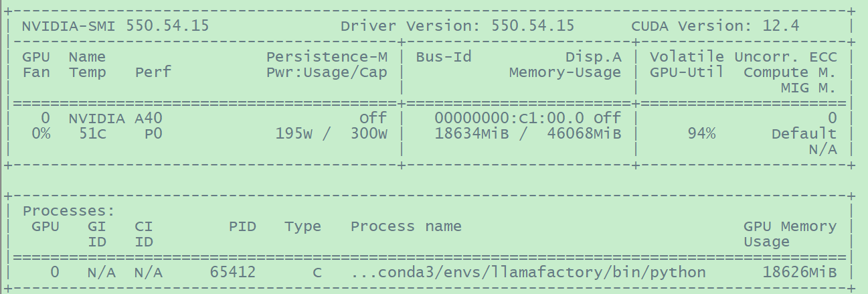Click the Default compute mode text
The width and height of the screenshot is (868, 294).
[804, 134]
